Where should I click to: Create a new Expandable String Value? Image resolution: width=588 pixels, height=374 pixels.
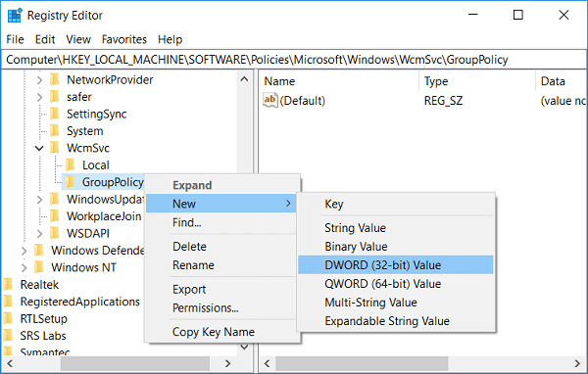point(396,321)
